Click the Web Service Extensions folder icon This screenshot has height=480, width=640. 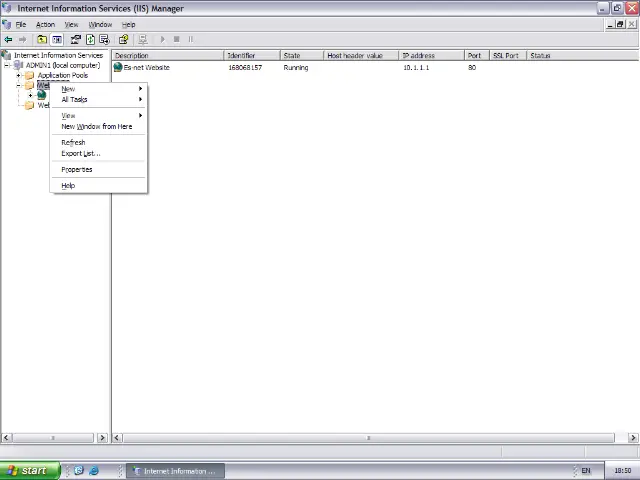[29, 105]
